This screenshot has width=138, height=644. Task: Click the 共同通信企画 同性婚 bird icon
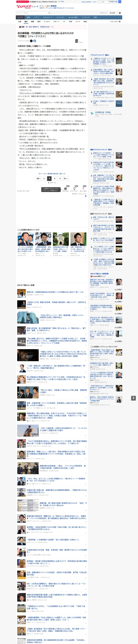coord(92,113)
